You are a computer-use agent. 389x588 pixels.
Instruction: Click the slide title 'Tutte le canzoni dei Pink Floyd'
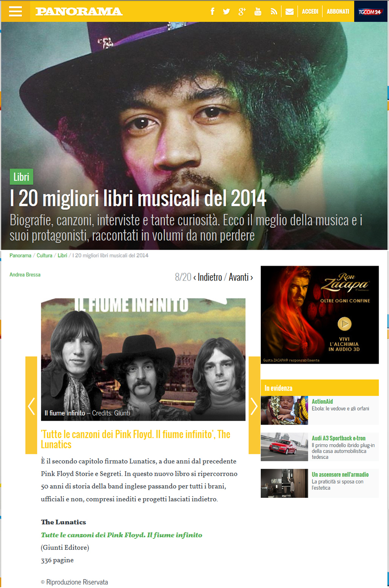coord(136,439)
